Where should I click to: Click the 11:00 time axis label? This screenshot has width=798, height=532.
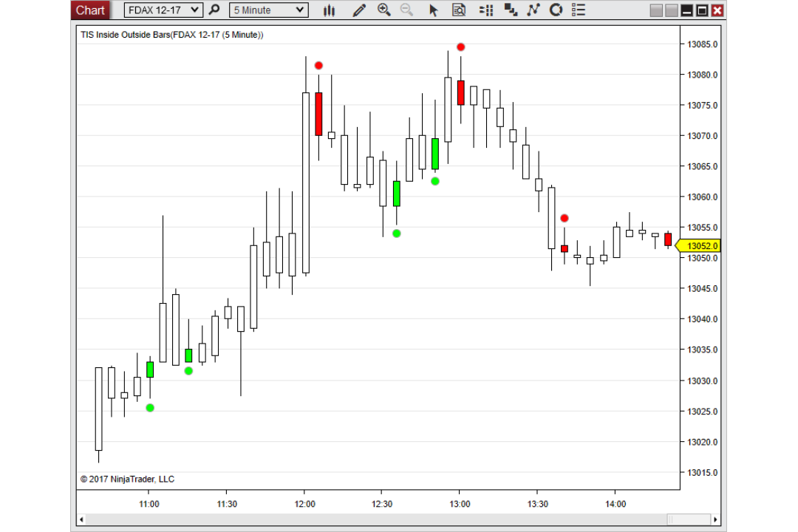click(x=149, y=504)
